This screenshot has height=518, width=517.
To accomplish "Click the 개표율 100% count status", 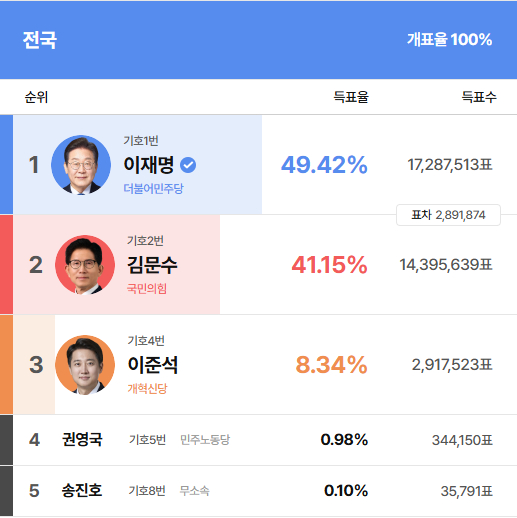I will [449, 39].
